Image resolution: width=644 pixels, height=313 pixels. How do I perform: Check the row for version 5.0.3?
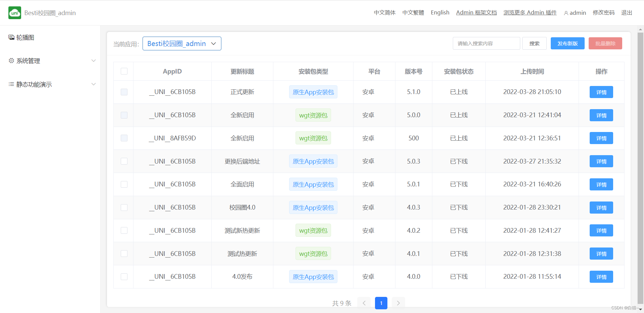pyautogui.click(x=124, y=161)
